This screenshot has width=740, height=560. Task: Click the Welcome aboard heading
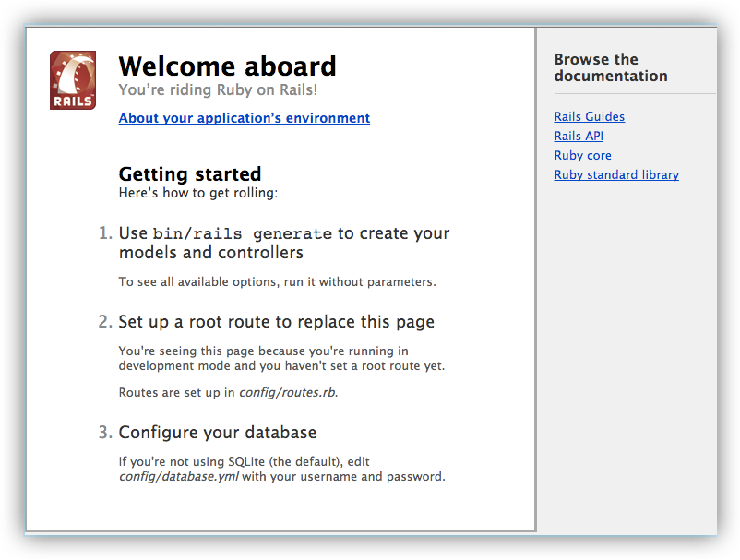[x=227, y=66]
